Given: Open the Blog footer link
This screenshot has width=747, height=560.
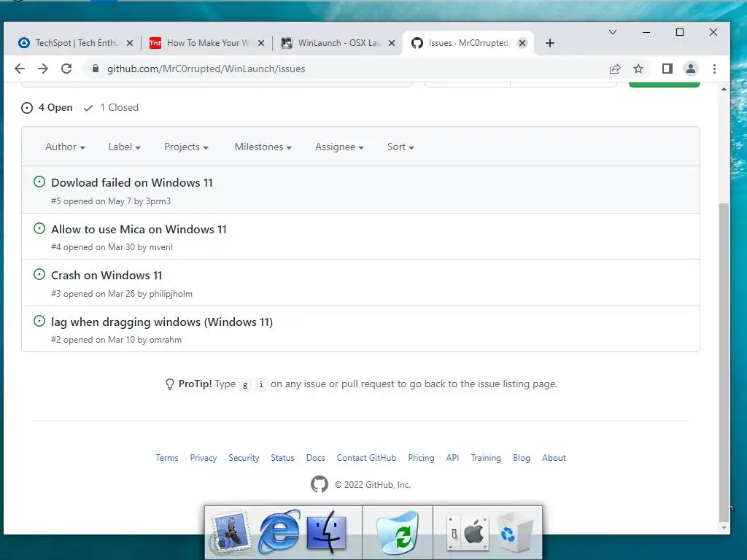Looking at the screenshot, I should pyautogui.click(x=522, y=458).
